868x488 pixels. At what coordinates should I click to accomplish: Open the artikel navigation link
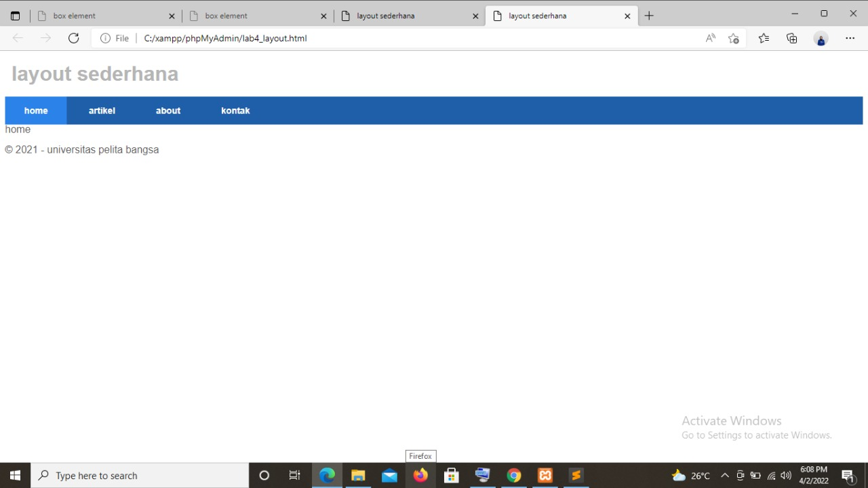click(x=102, y=110)
